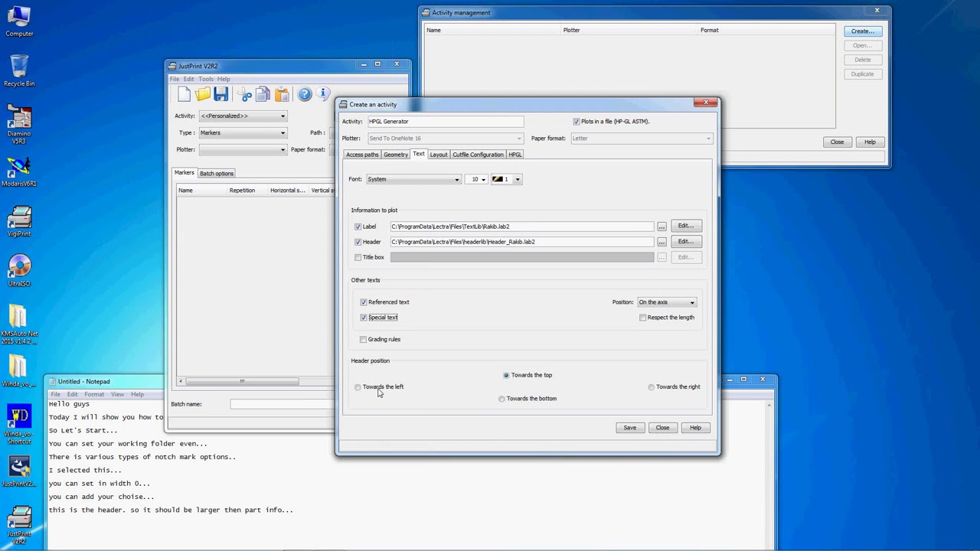Select Towards the left radio button
This screenshot has height=551, width=980.
click(x=358, y=387)
